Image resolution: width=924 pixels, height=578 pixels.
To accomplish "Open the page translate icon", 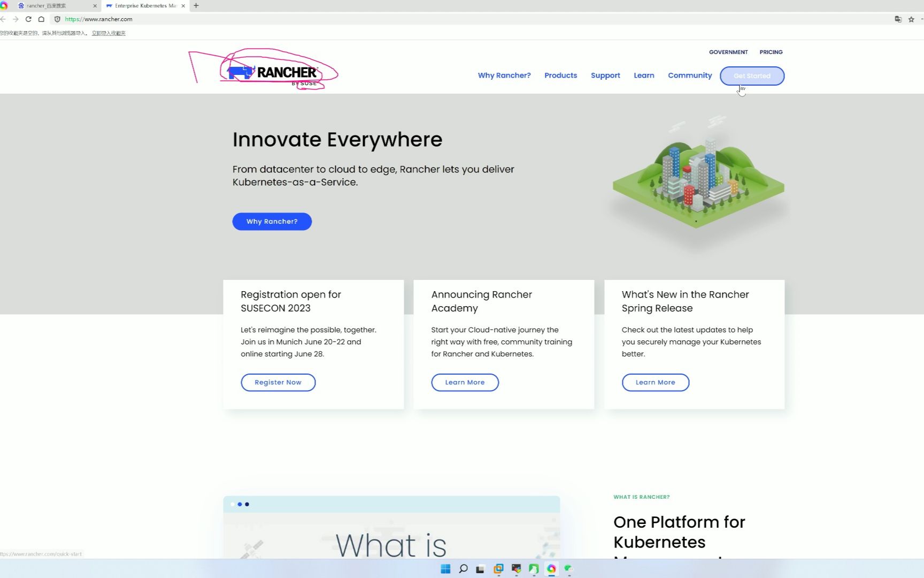I will (898, 19).
